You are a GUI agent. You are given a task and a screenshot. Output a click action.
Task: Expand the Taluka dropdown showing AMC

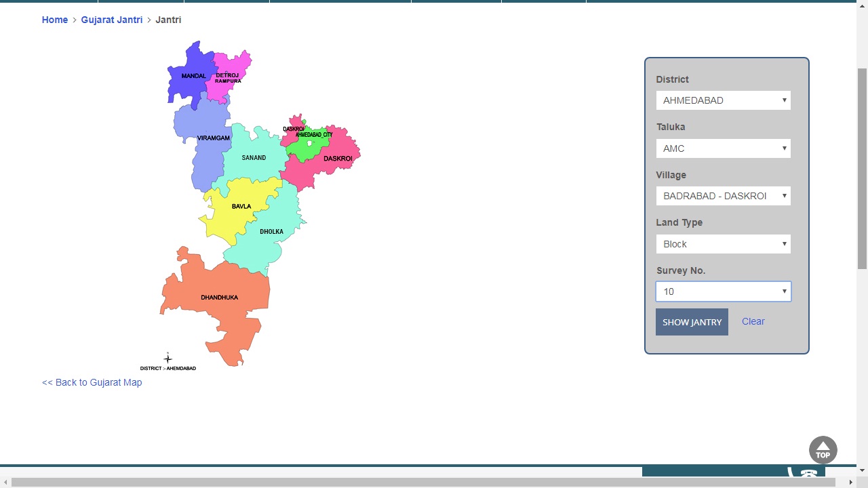click(x=723, y=148)
